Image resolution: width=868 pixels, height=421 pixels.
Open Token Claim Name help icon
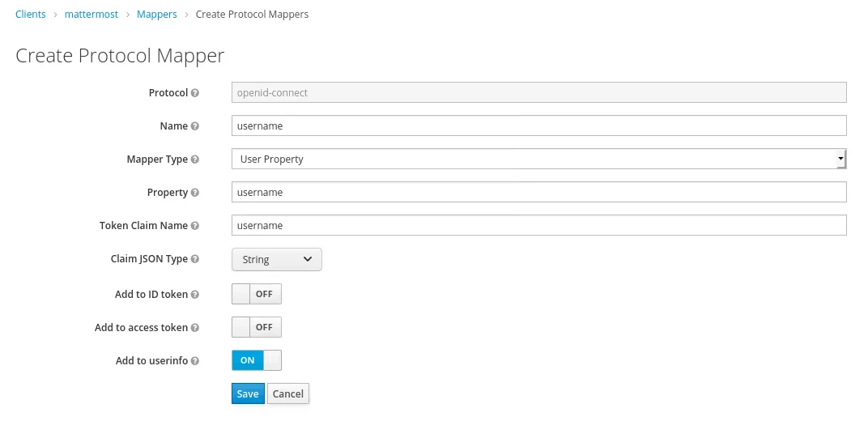[195, 226]
